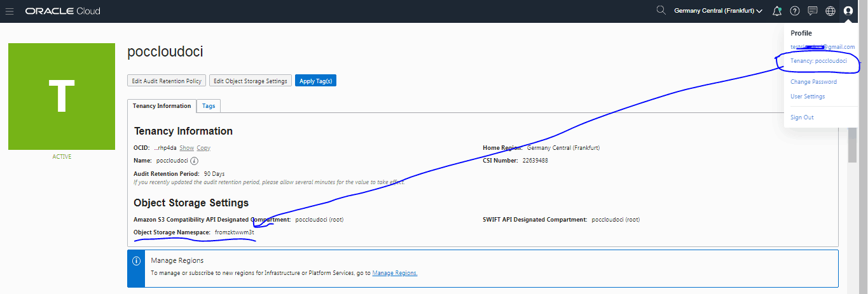Click the Home Region value Germany Central (Frankfurt)
Viewport: 868px width, 294px height.
coord(563,148)
